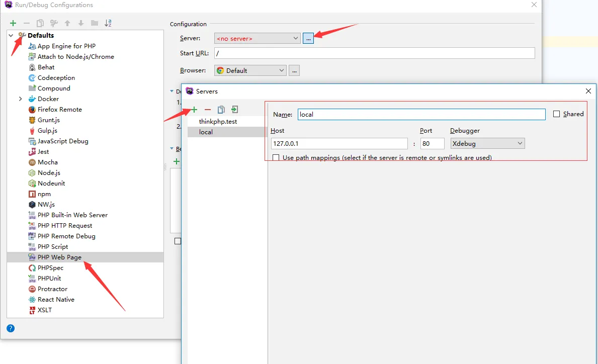Viewport: 598px width, 364px height.
Task: Open the Debugger Xdebug dropdown
Action: click(487, 144)
